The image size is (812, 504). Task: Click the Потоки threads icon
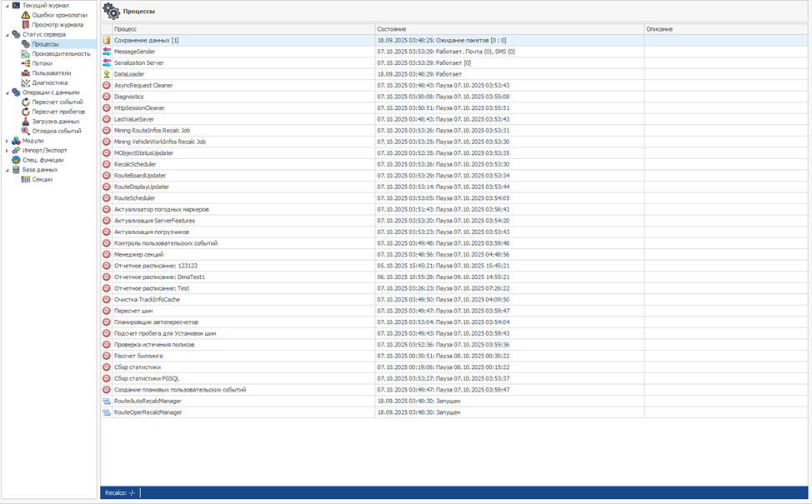click(x=25, y=63)
